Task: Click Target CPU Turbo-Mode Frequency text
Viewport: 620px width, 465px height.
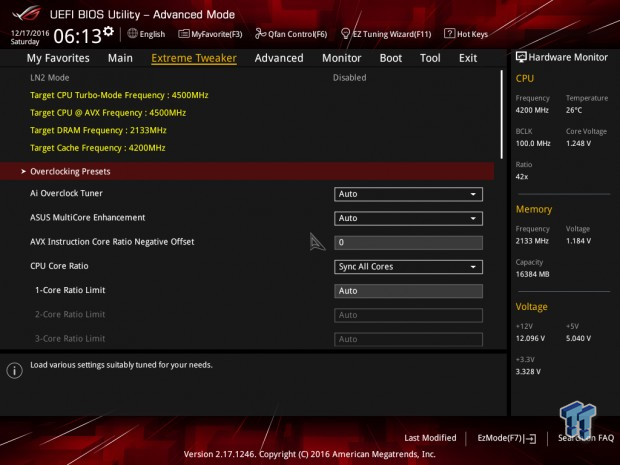Action: [x=119, y=95]
